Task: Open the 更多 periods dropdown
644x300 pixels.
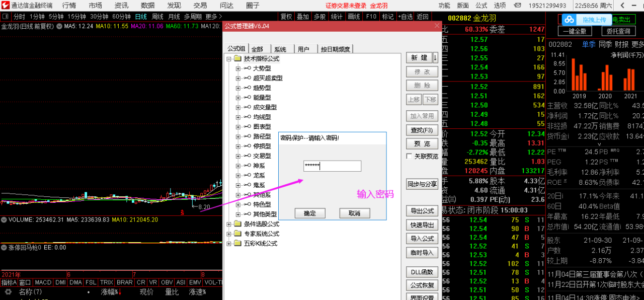Action: [213, 17]
